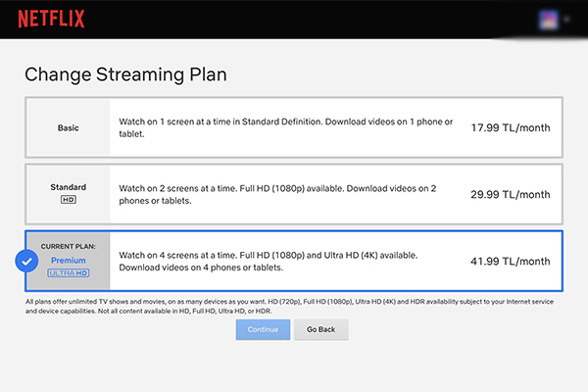Select the Premium plan name
This screenshot has width=588, height=392.
tap(69, 260)
